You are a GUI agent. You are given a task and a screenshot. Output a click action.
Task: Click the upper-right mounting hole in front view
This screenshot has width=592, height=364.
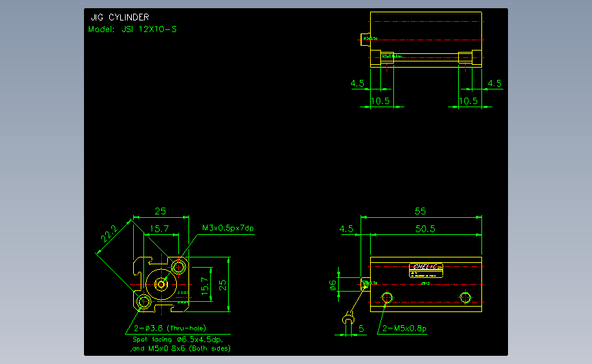(x=178, y=267)
